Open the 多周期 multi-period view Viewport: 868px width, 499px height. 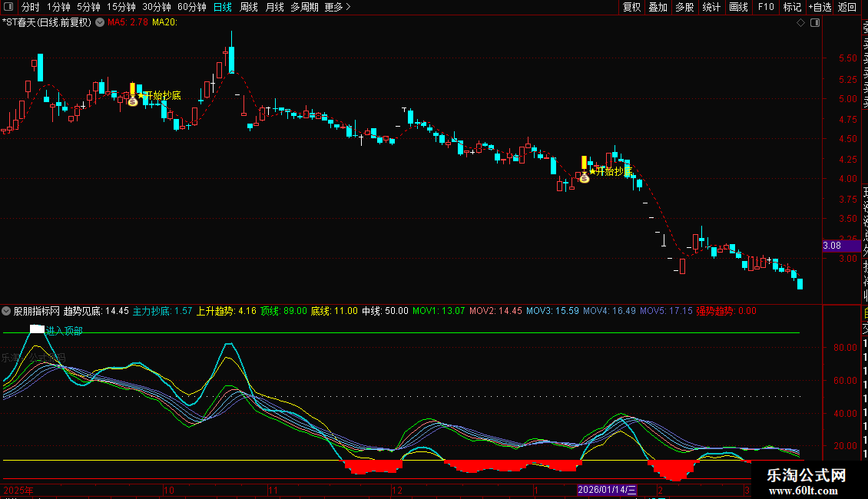coord(304,7)
